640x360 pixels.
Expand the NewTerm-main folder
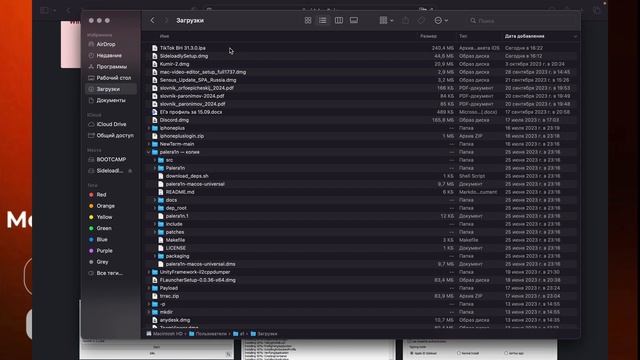click(149, 144)
